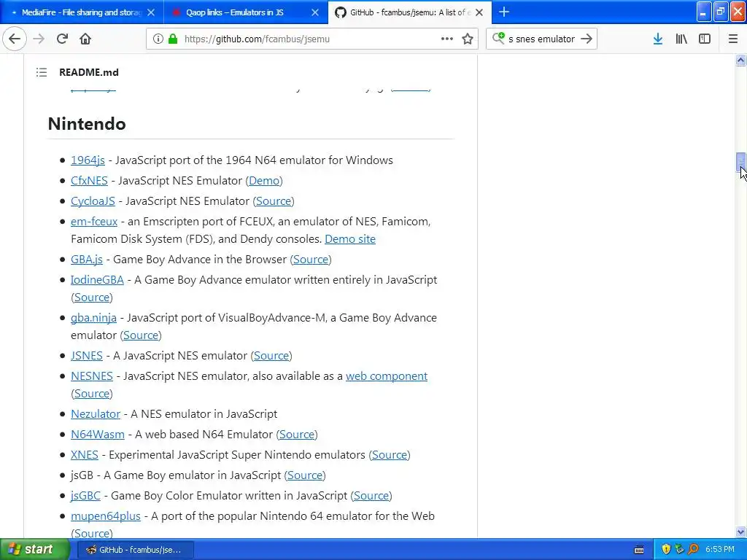Open the web component link
The image size is (747, 560).
tap(387, 376)
